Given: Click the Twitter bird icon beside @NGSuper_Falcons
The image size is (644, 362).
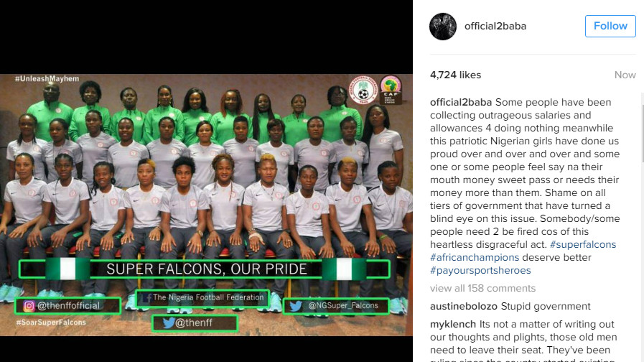Looking at the screenshot, I should [x=296, y=306].
